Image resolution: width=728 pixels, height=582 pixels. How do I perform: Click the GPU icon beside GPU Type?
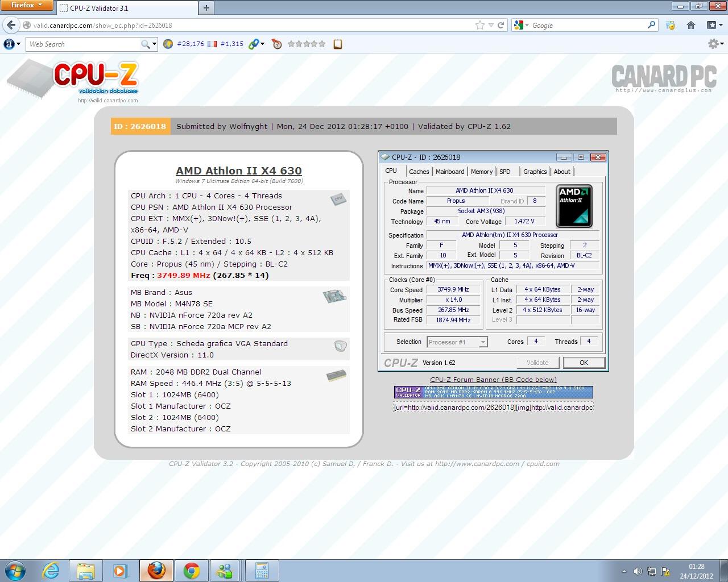[340, 346]
